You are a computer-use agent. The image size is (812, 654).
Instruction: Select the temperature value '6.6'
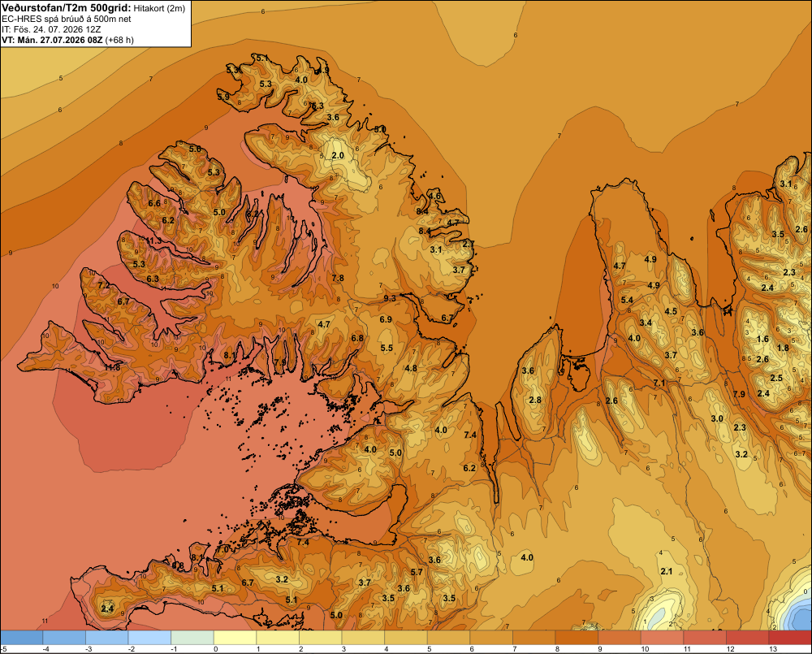point(154,203)
